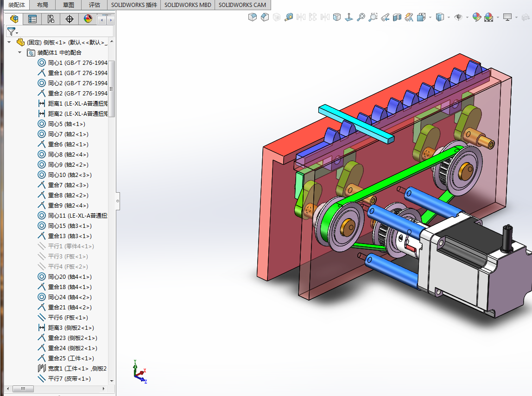Collapse the (固定) 侧板<1> tree node
The width and height of the screenshot is (532, 396).
[x=9, y=42]
